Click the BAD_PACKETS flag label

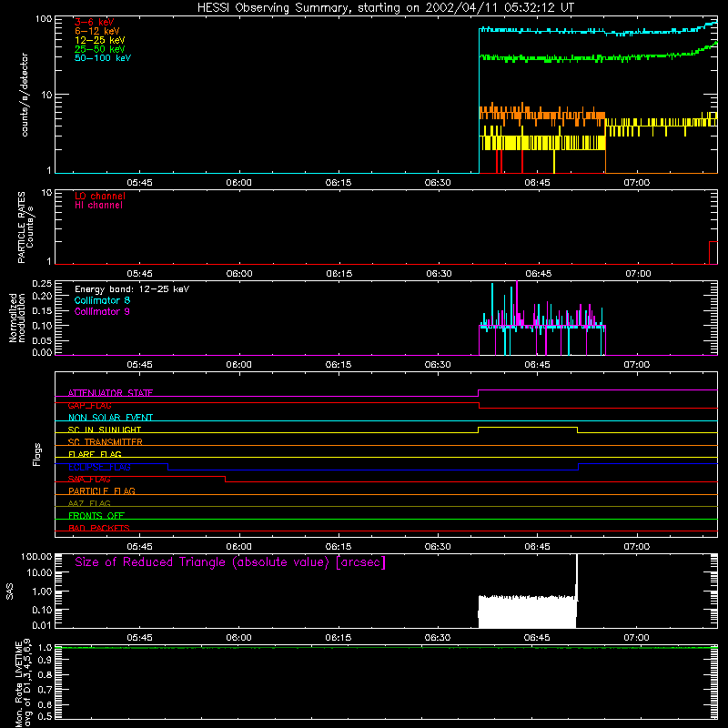[99, 528]
